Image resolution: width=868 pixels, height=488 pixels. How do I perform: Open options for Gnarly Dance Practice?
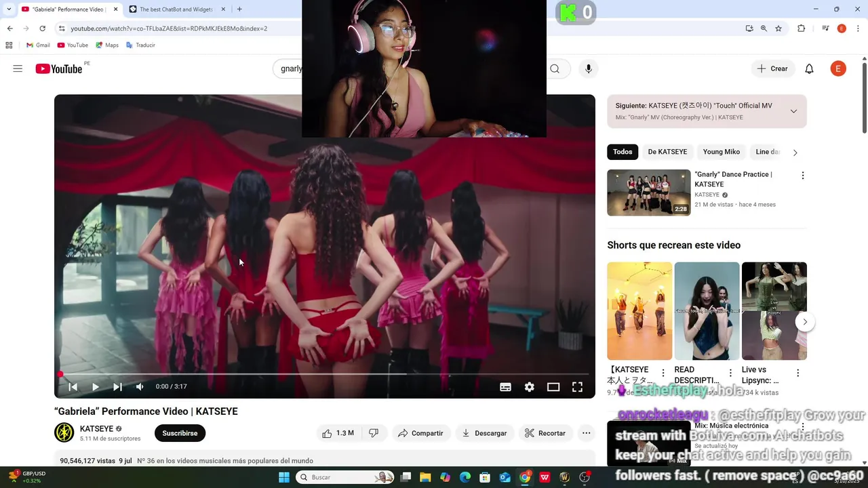[x=803, y=176]
